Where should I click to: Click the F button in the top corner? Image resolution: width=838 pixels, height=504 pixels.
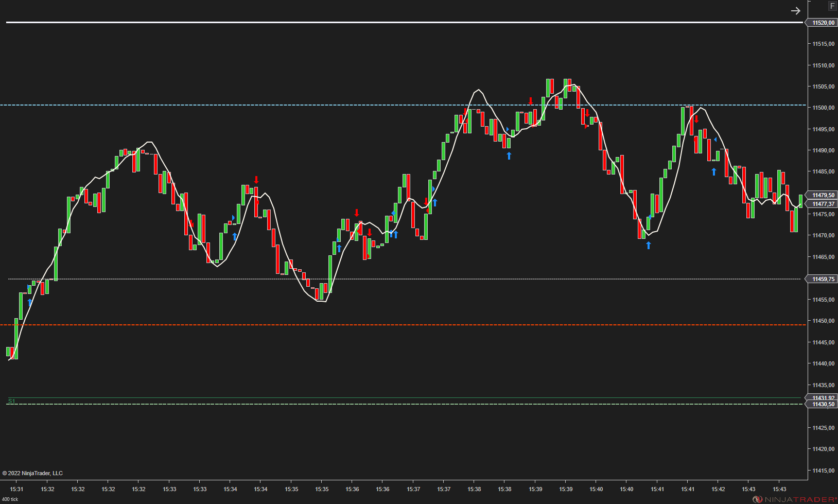pos(832,6)
